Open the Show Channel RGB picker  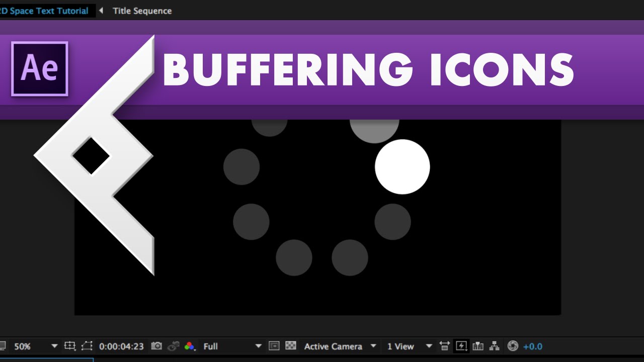(190, 346)
